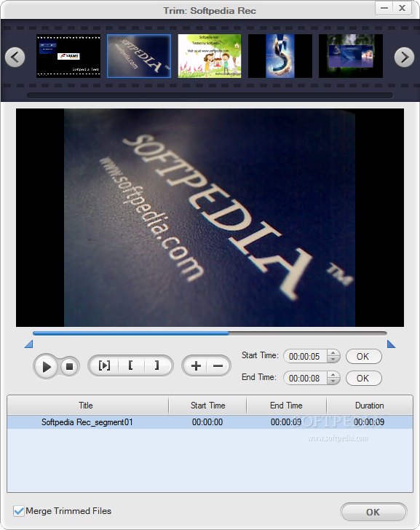Viewport: 420px width, 530px height.
Task: Click the right trim end marker
Action: pyautogui.click(x=392, y=344)
